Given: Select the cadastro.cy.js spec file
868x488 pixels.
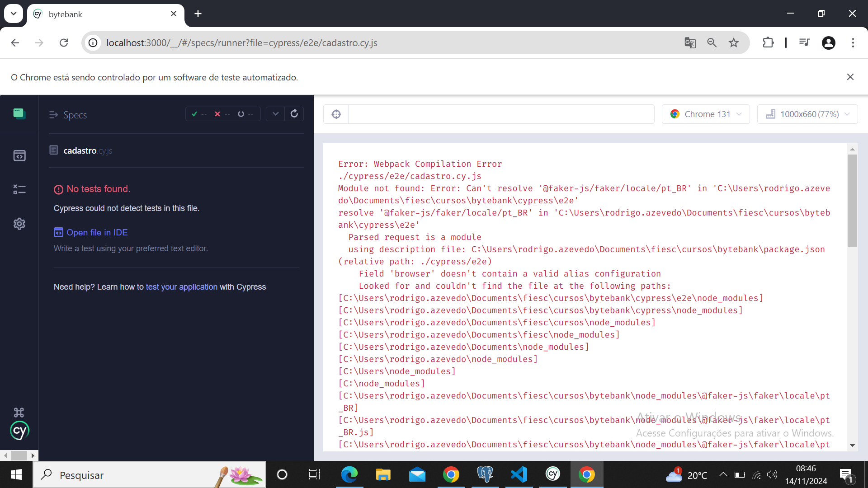Looking at the screenshot, I should pos(88,150).
